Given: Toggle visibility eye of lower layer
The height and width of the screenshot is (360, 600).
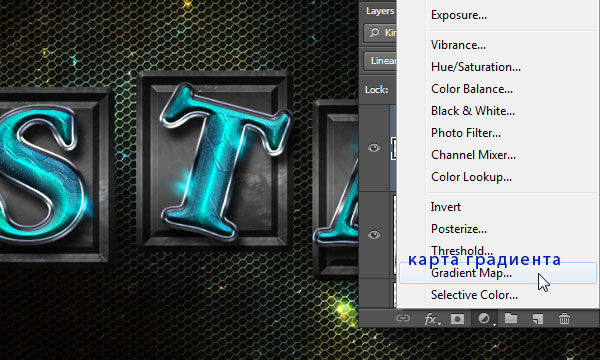Looking at the screenshot, I should click(x=374, y=235).
